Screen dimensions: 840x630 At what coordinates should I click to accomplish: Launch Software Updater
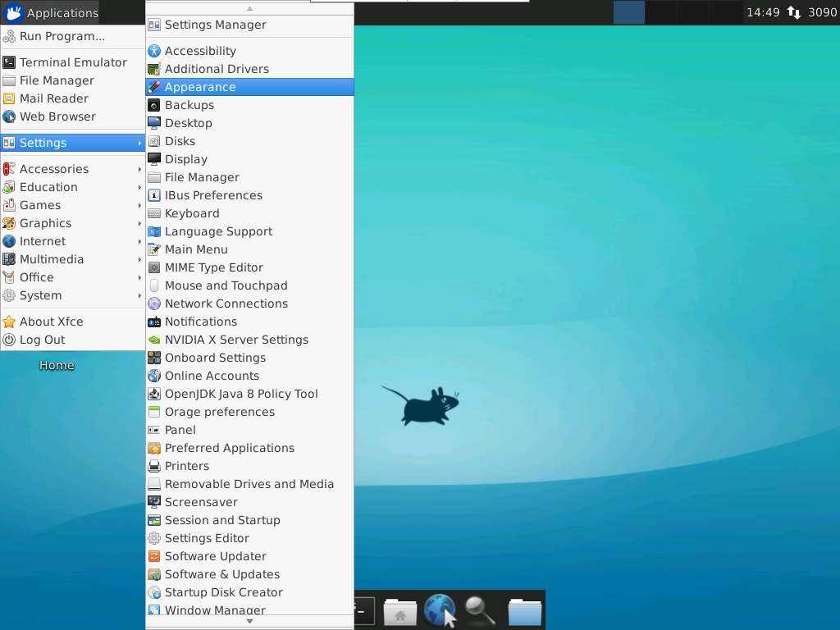249,557
